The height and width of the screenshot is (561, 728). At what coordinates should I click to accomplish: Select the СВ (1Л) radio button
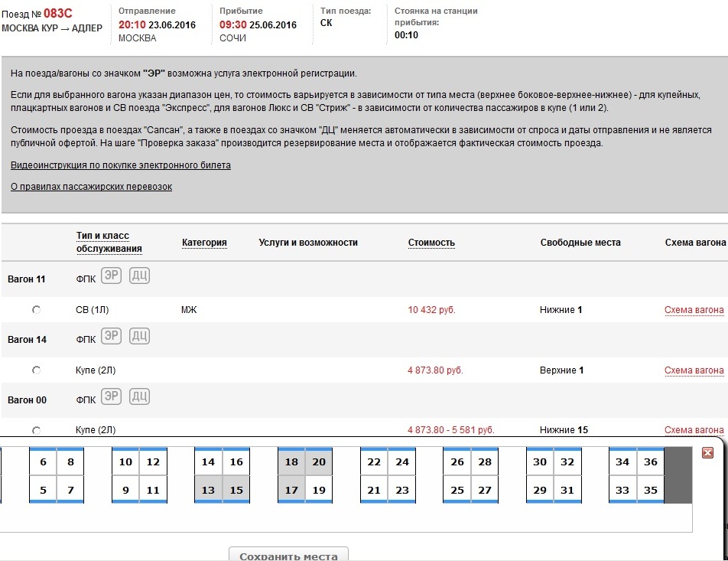tap(36, 310)
